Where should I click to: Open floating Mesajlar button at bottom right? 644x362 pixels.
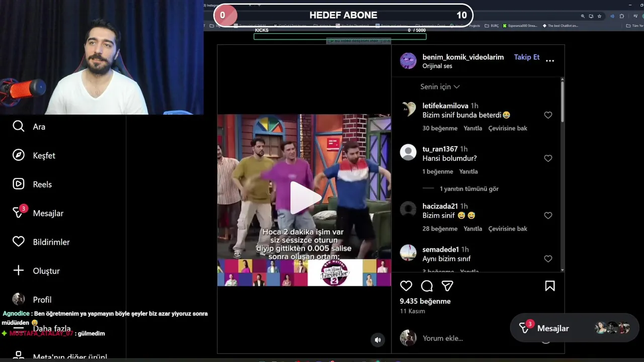tap(574, 328)
